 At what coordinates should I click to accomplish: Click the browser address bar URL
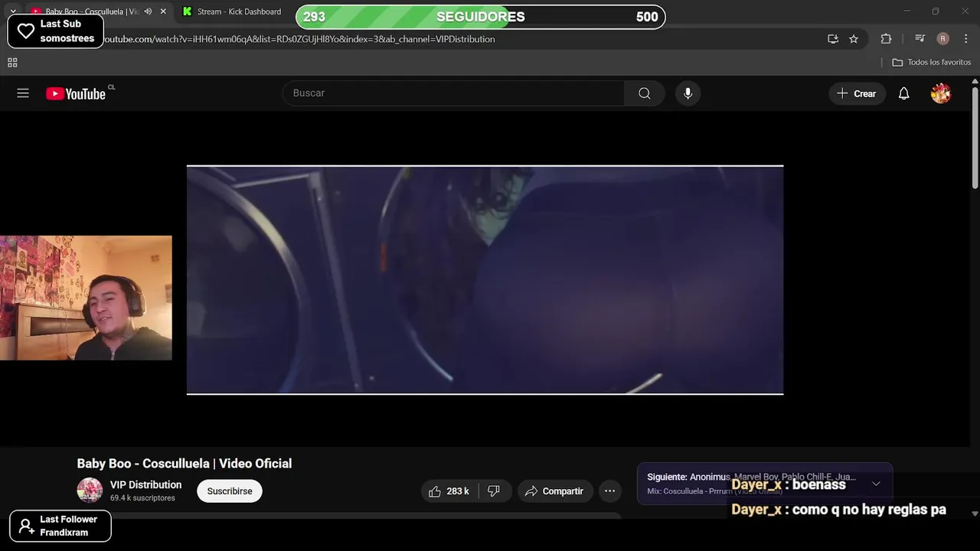click(x=299, y=39)
